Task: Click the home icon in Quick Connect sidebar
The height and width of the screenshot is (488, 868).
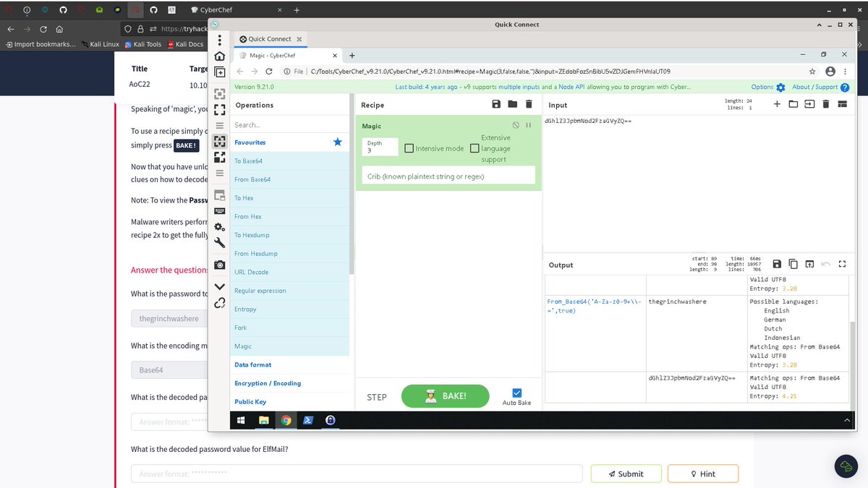Action: point(220,56)
